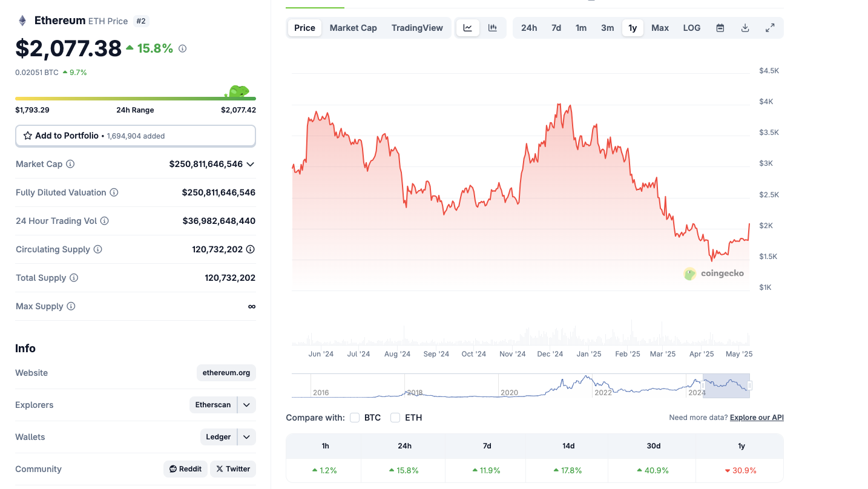Image resolution: width=868 pixels, height=489 pixels.
Task: Open Ledger wallets dropdown arrow
Action: coord(246,437)
